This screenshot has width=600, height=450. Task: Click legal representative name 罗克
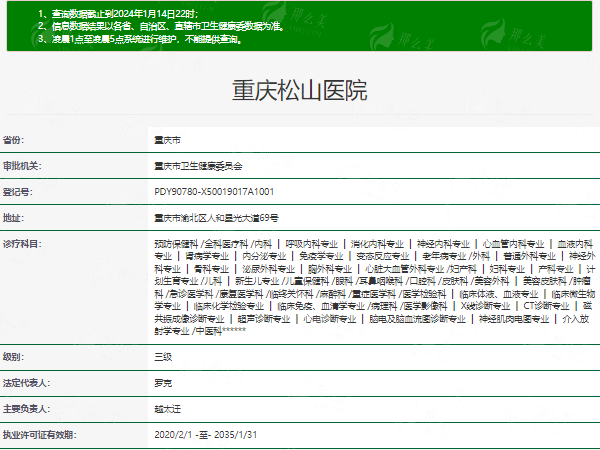coord(163,383)
